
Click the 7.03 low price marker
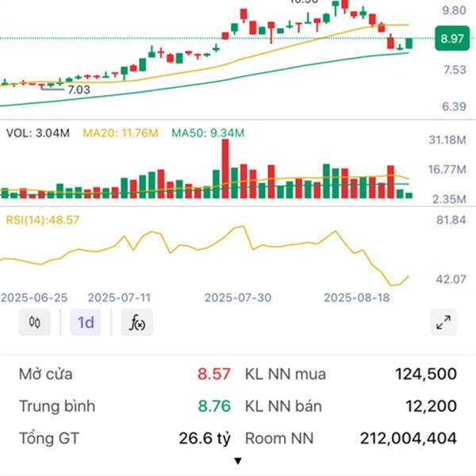pos(79,90)
